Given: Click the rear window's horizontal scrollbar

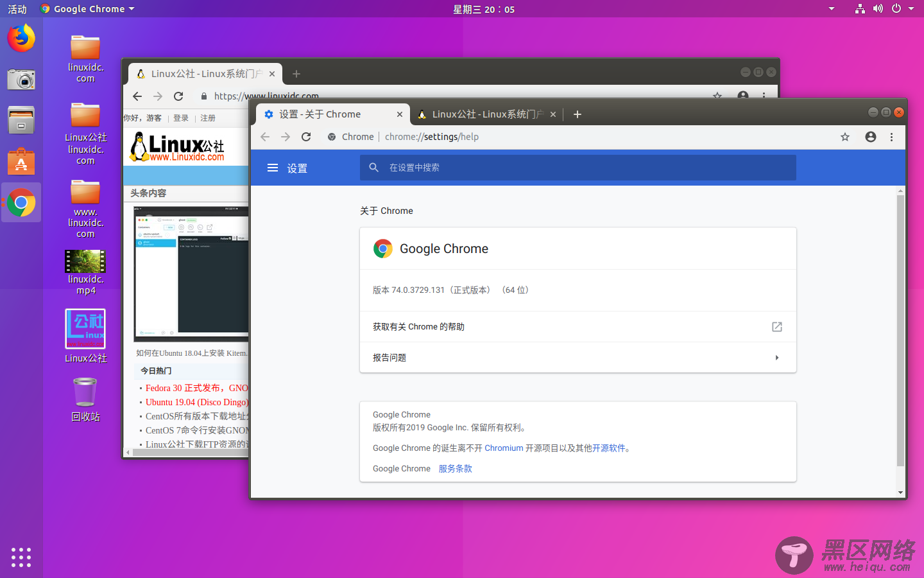Looking at the screenshot, I should pyautogui.click(x=191, y=452).
